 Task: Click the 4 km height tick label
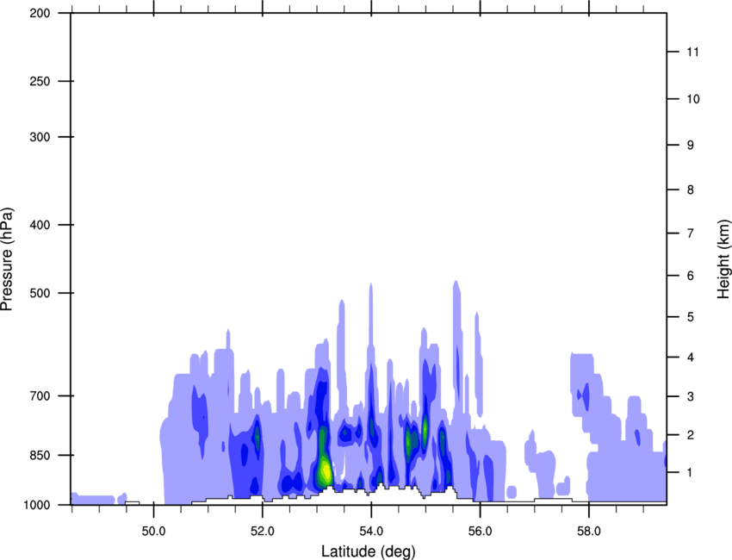691,358
